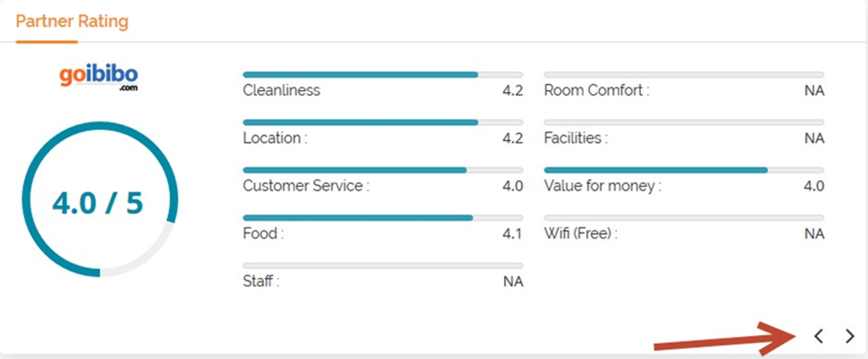Click the Room Comfort rating bar
The height and width of the screenshot is (359, 868).
(684, 74)
